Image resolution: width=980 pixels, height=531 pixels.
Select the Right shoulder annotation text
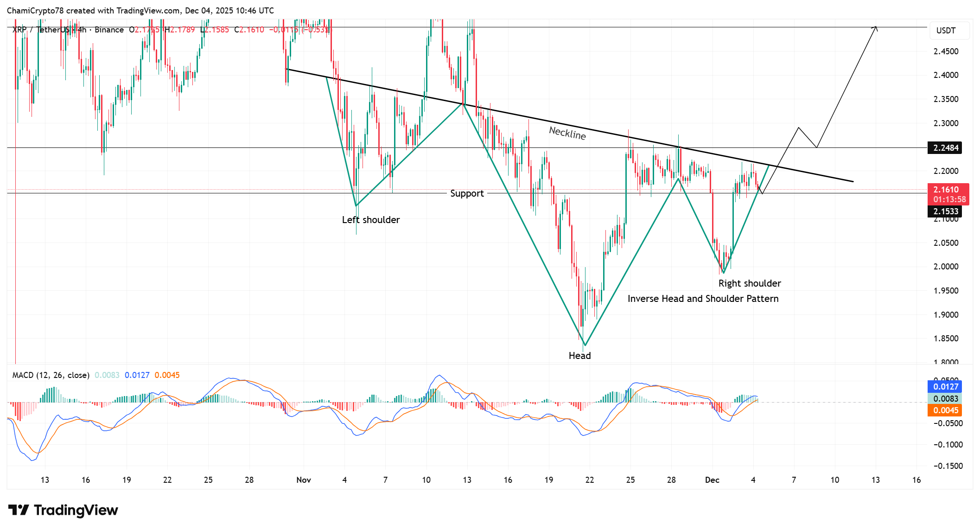pyautogui.click(x=749, y=283)
